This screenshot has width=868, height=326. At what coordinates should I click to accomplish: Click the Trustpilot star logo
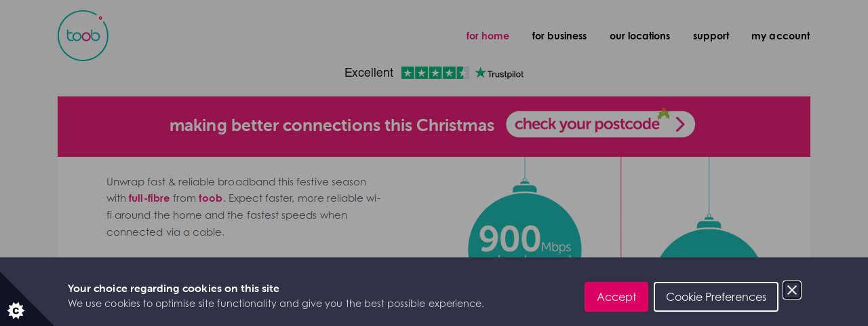(499, 73)
